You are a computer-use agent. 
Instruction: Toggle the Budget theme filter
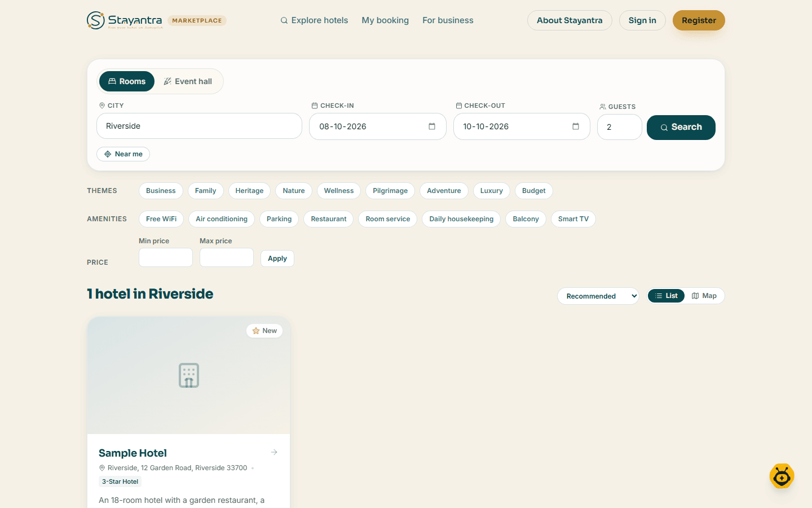[x=534, y=191]
